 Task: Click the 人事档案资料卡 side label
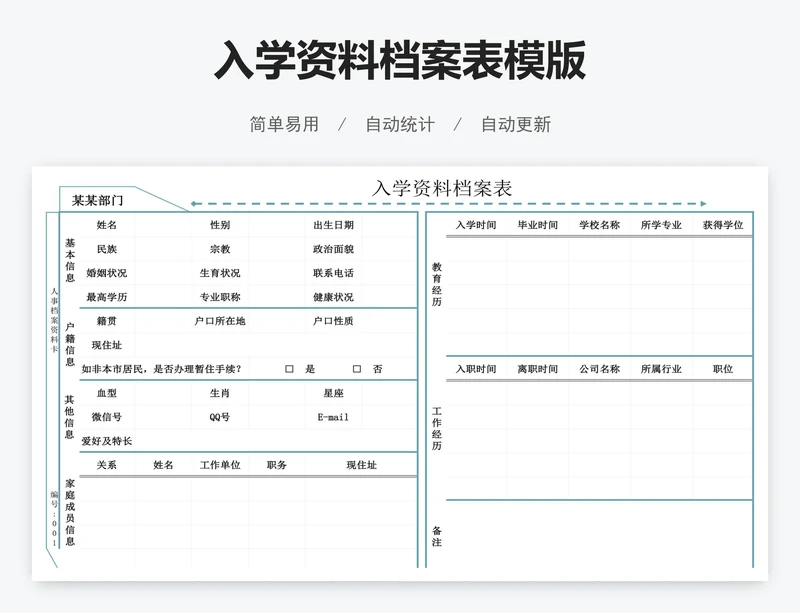[54, 320]
